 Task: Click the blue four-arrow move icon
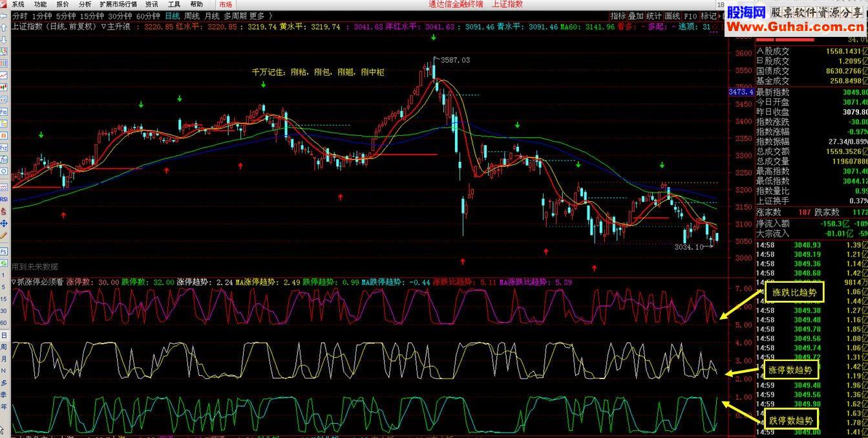4,223
